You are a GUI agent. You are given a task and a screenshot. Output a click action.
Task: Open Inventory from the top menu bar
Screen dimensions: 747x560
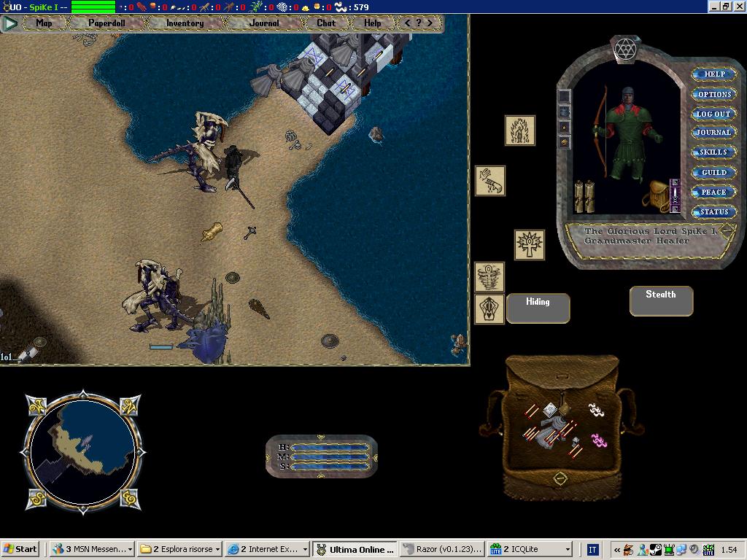[185, 23]
